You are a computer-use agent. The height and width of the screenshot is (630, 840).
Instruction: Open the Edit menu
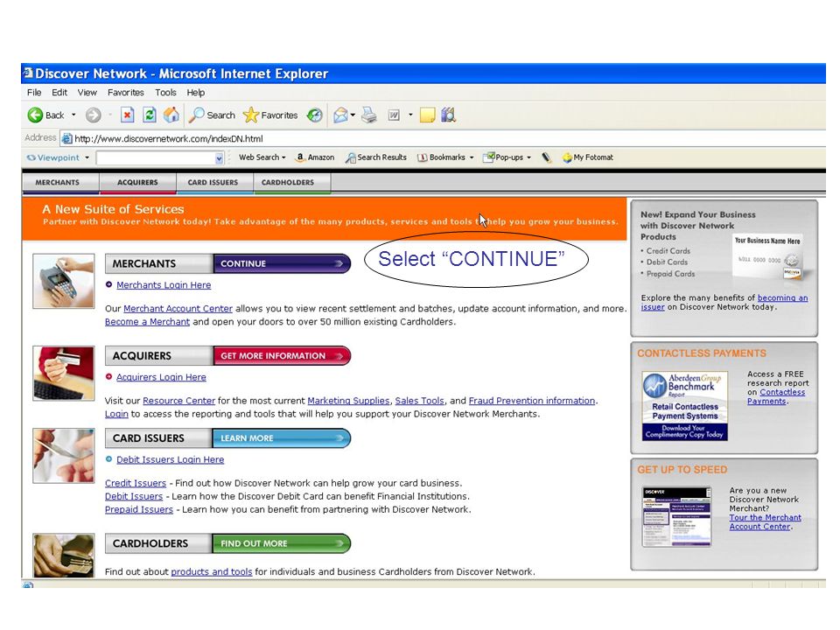pyautogui.click(x=59, y=93)
